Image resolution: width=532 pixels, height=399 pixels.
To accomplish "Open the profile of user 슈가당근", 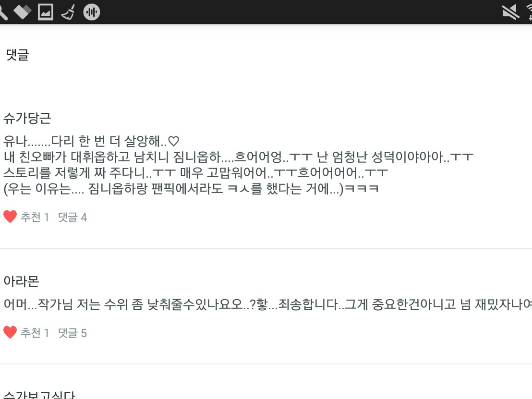I will [27, 118].
